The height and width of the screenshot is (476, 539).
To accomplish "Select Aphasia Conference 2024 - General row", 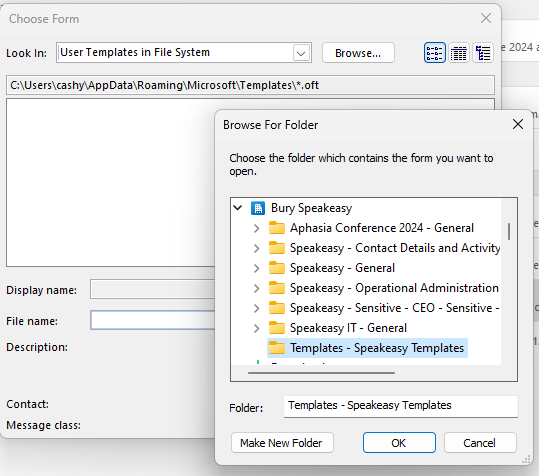I will 382,228.
